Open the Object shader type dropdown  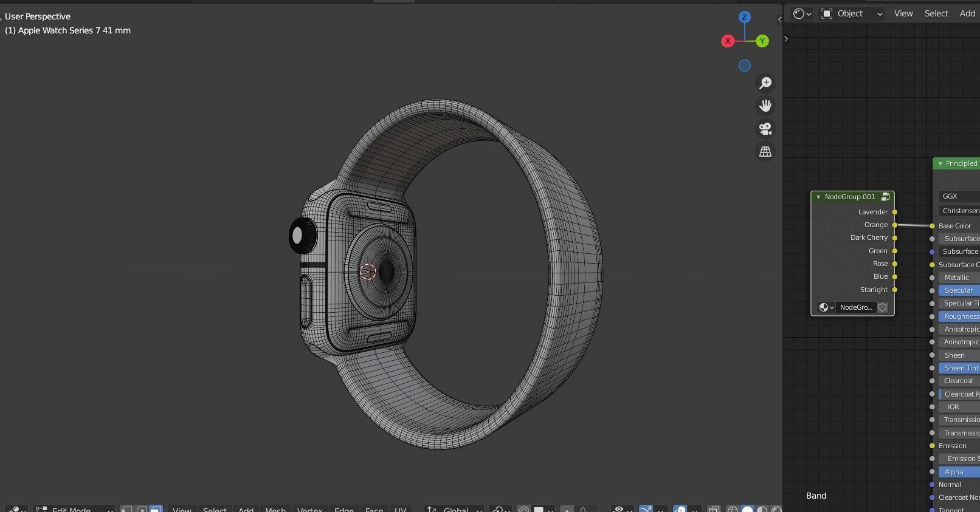[852, 13]
